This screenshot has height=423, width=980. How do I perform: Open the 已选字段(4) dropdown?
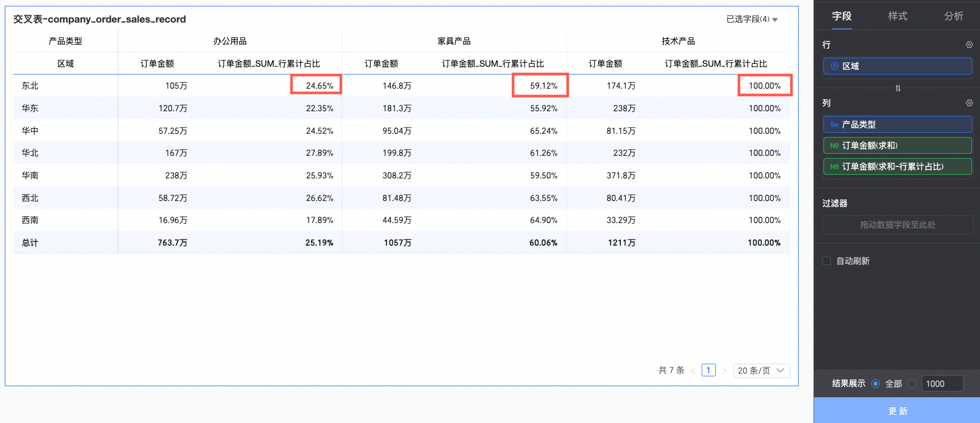[752, 19]
